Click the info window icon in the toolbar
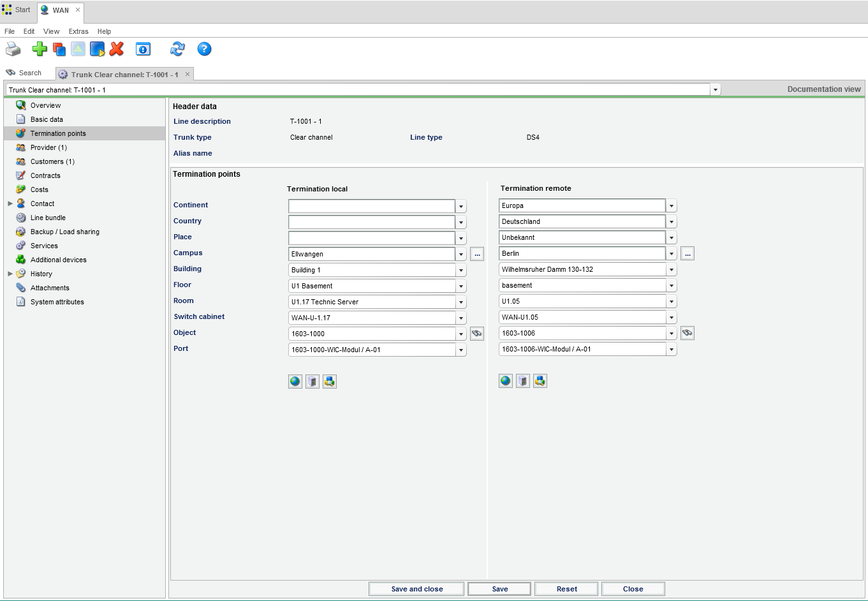 (x=143, y=49)
